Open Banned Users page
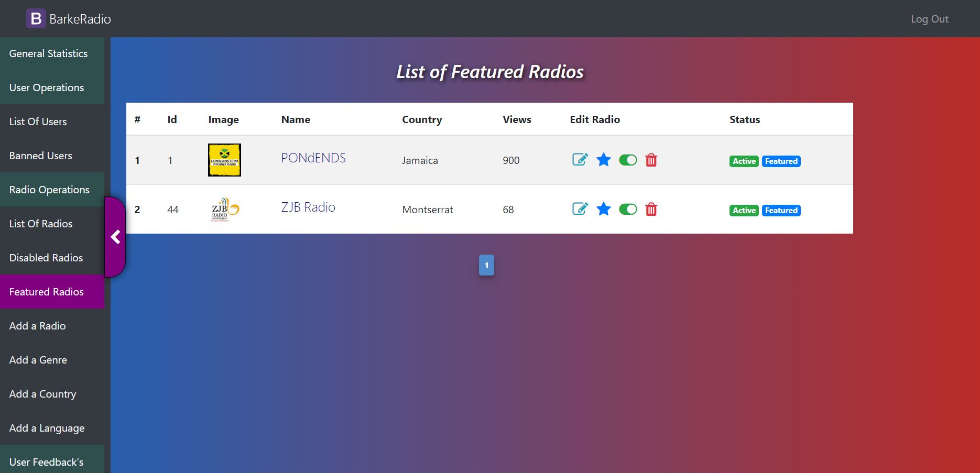Image resolution: width=980 pixels, height=473 pixels. coord(52,156)
